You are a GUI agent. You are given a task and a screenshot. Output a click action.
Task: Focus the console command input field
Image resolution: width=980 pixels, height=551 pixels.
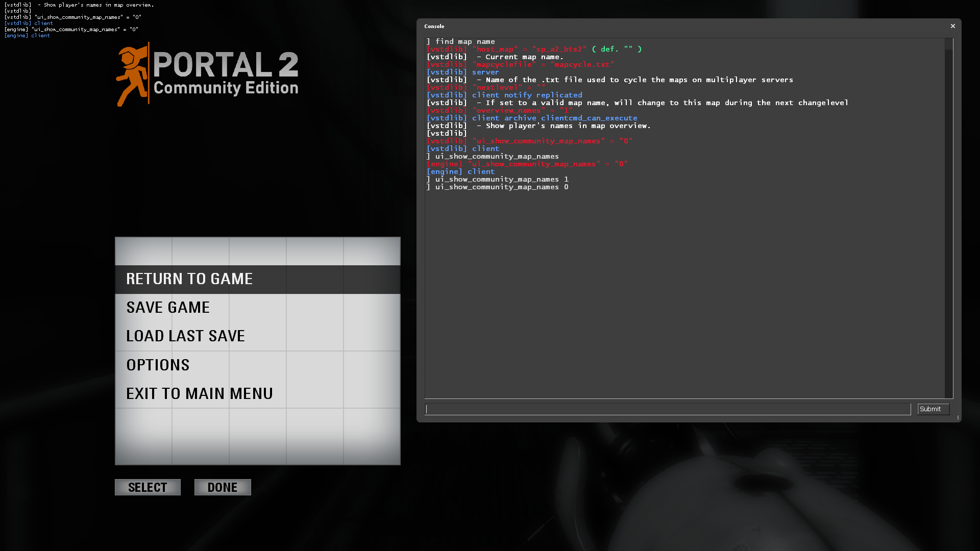(x=668, y=409)
